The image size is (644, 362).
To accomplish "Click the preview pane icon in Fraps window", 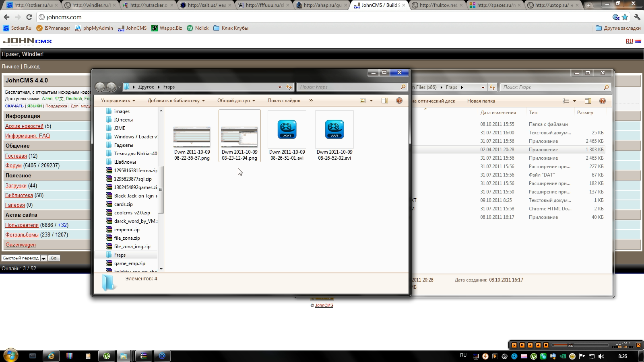I will point(384,101).
